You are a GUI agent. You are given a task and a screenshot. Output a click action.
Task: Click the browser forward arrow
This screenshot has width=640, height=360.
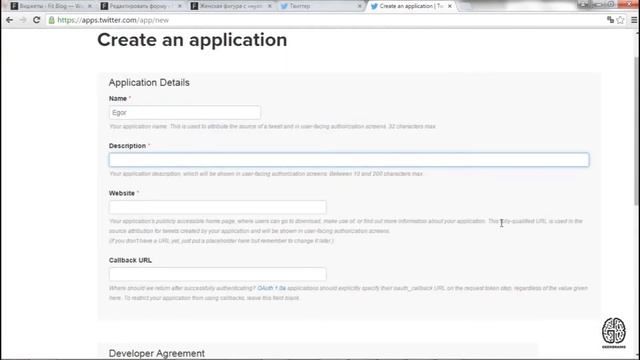(23, 20)
